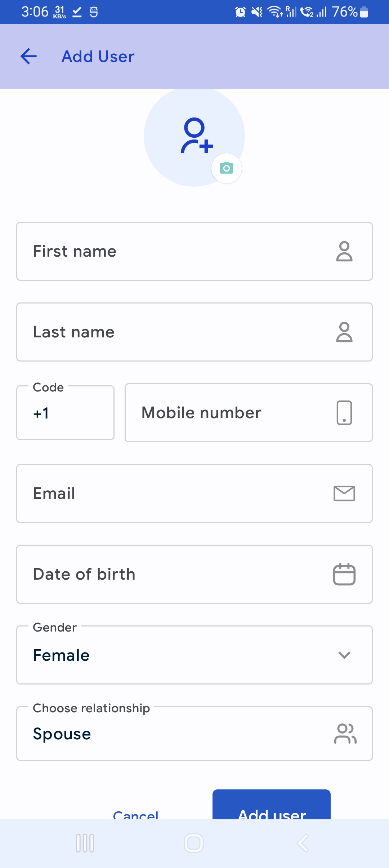Focus the Email input field
The width and height of the screenshot is (389, 868).
194,493
